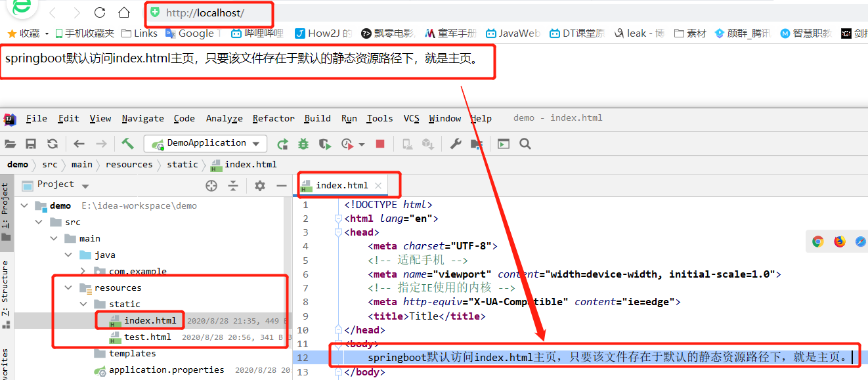Open the Analyze menu

[x=225, y=118]
